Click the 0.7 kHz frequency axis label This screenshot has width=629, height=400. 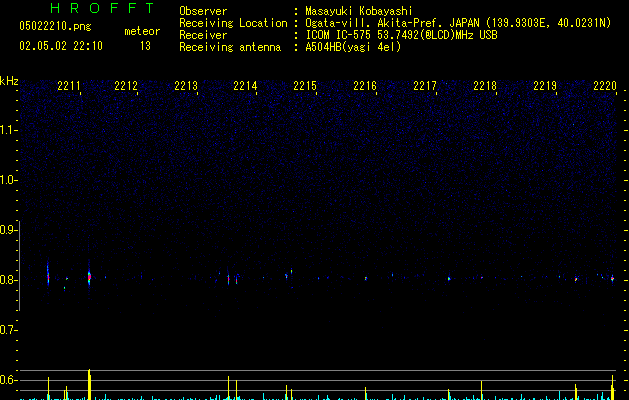point(8,330)
